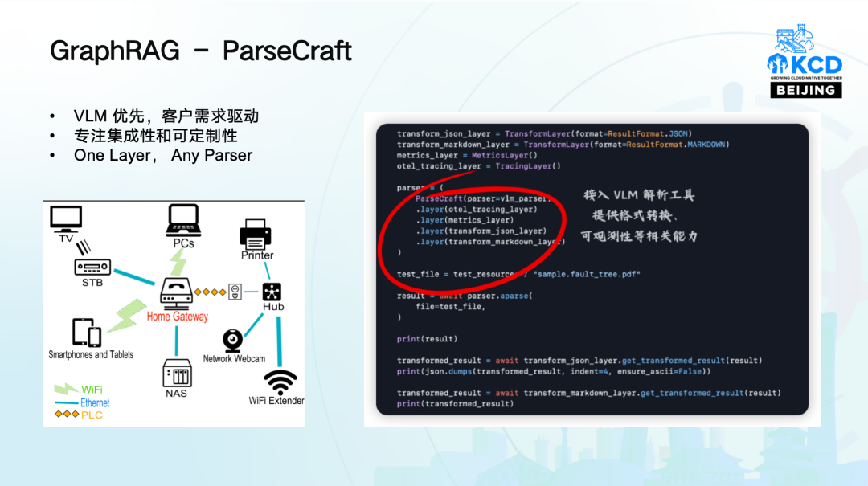Viewport: 868px width, 486px height.
Task: Click the Smartphones and Tablets icon
Action: 86,332
